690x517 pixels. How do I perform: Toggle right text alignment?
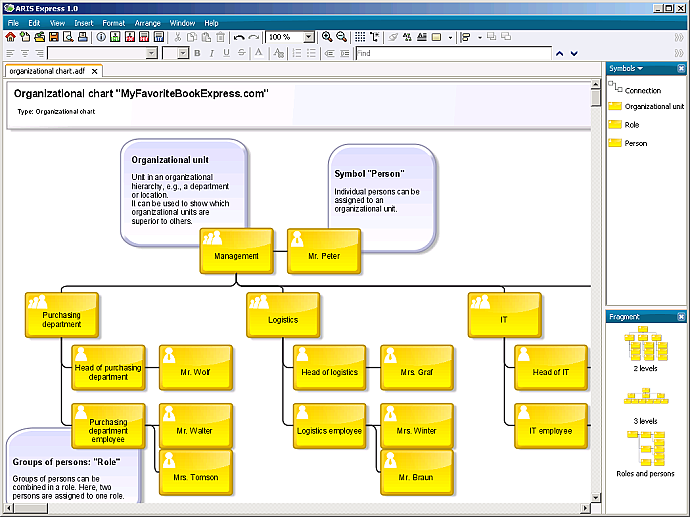(x=39, y=53)
